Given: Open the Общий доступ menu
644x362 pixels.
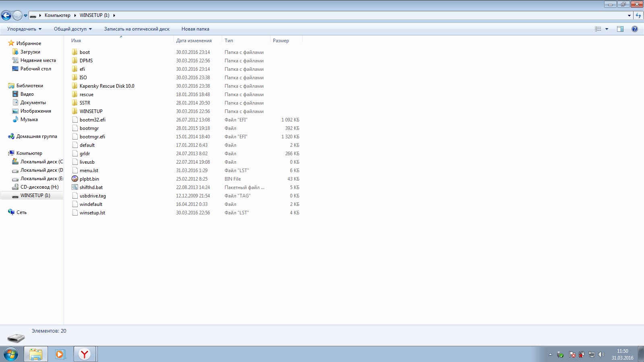Looking at the screenshot, I should point(73,29).
